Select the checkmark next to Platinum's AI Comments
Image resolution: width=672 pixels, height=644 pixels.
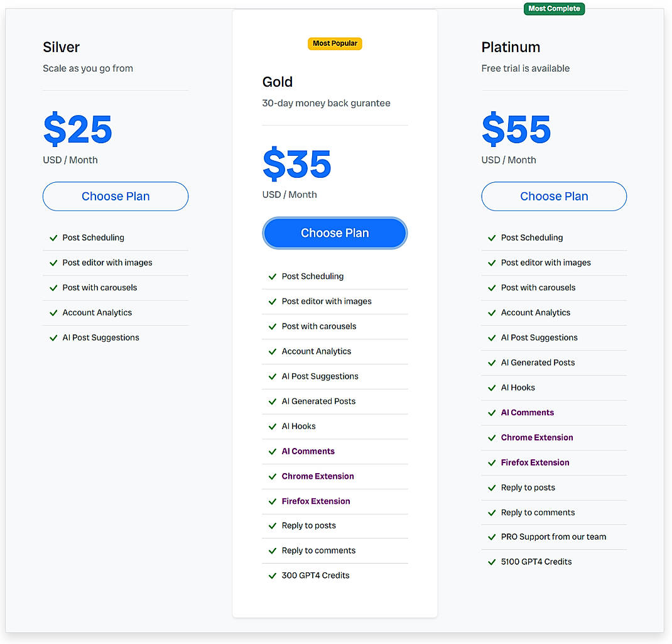tap(492, 412)
